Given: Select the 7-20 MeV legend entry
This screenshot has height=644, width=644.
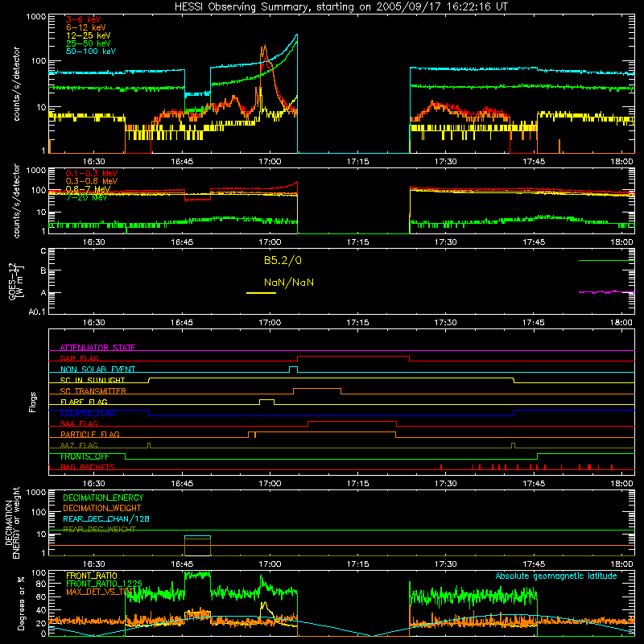Looking at the screenshot, I should [x=86, y=197].
